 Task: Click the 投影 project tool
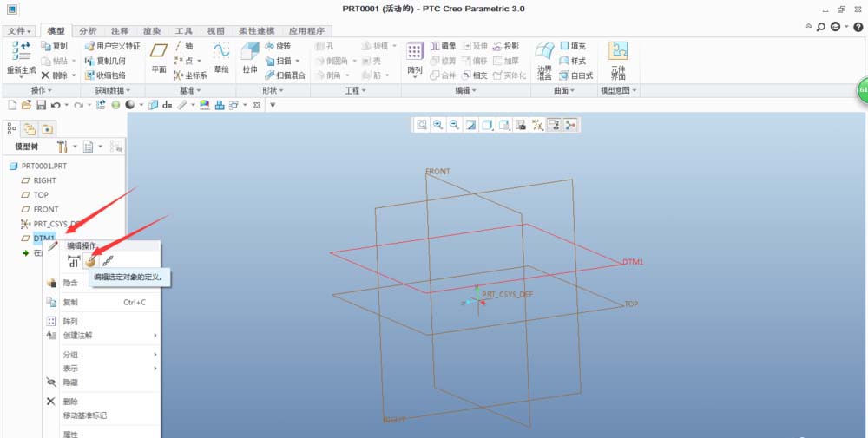point(506,46)
